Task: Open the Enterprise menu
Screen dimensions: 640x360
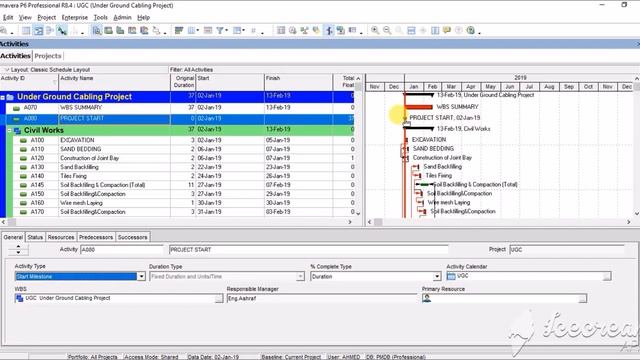Action: point(75,18)
